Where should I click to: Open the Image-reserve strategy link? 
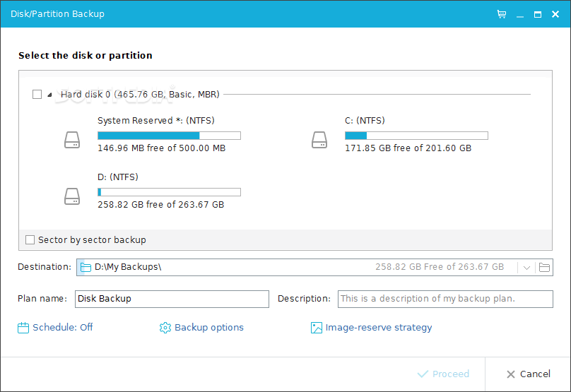379,327
